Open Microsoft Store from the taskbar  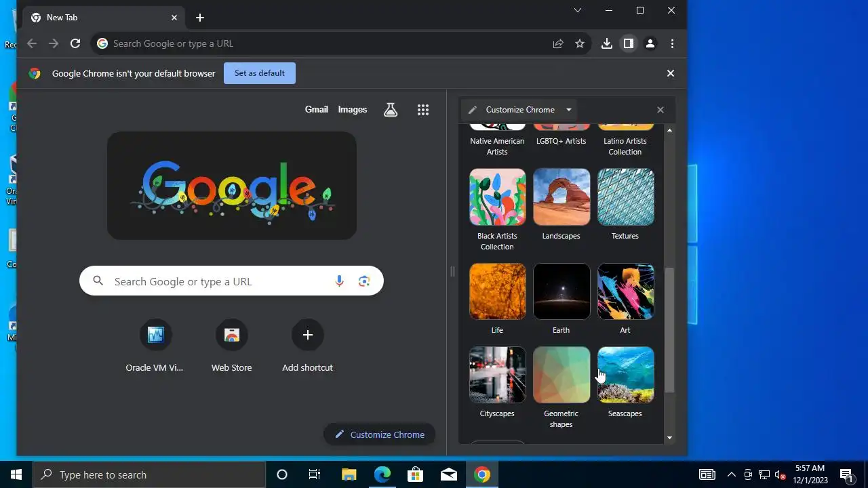coord(416,474)
